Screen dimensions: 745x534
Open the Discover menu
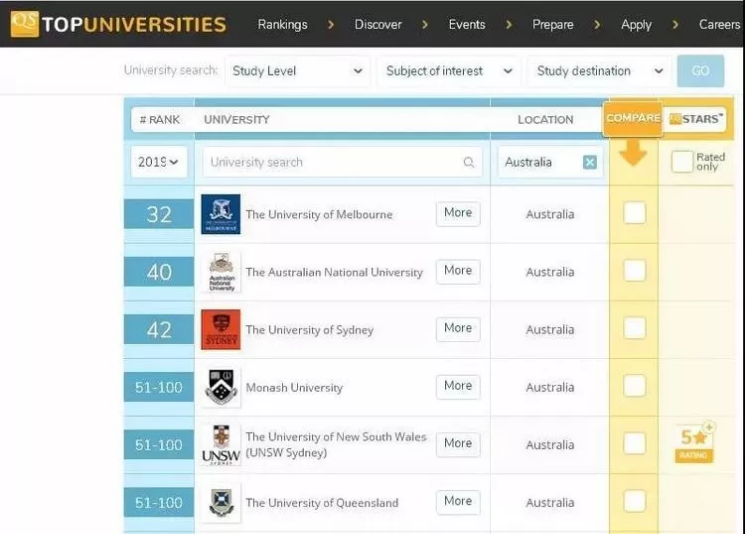[x=378, y=24]
